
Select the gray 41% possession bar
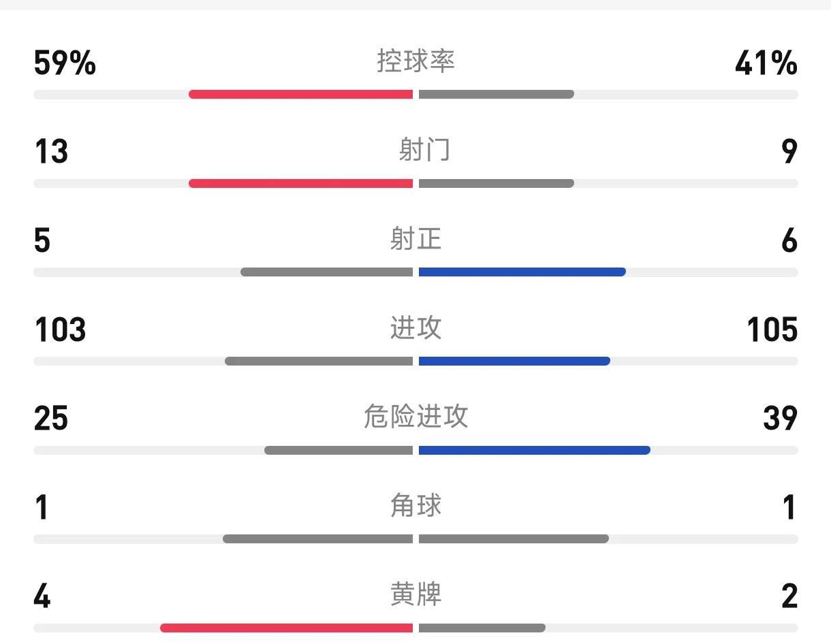[497, 94]
